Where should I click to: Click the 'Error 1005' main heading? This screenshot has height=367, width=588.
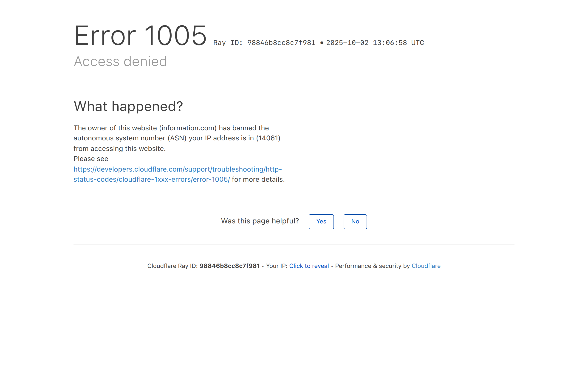[140, 36]
